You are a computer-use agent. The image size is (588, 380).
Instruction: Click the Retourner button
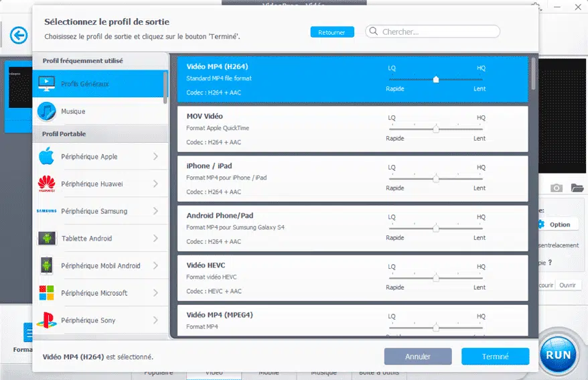coord(332,32)
